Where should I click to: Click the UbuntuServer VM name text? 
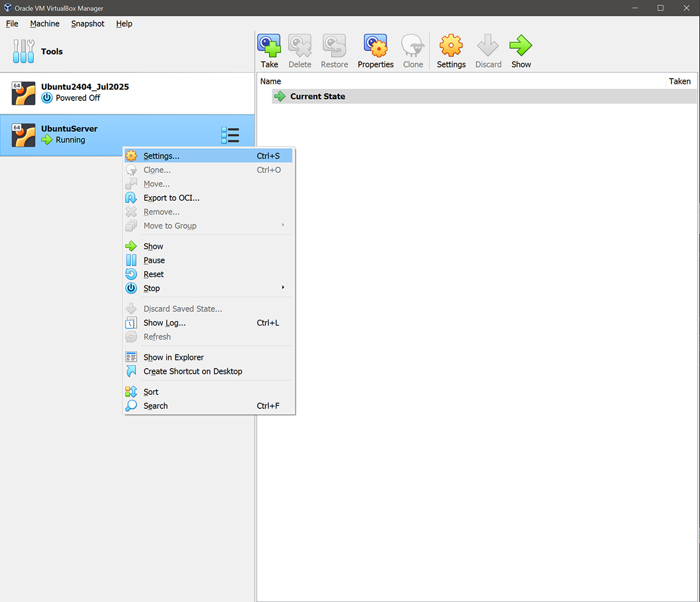click(69, 129)
